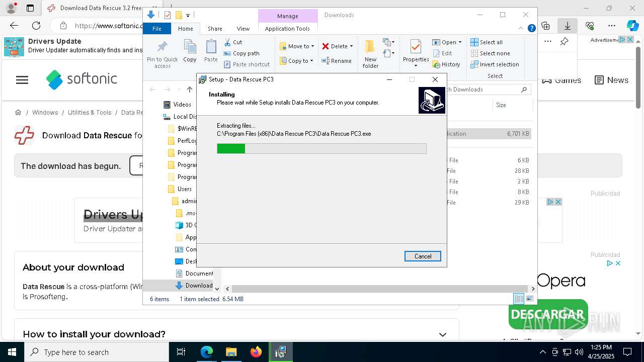Viewport: 644px width, 362px height.
Task: Click Paste shortcut in the Explorer ribbon
Action: coord(247,64)
